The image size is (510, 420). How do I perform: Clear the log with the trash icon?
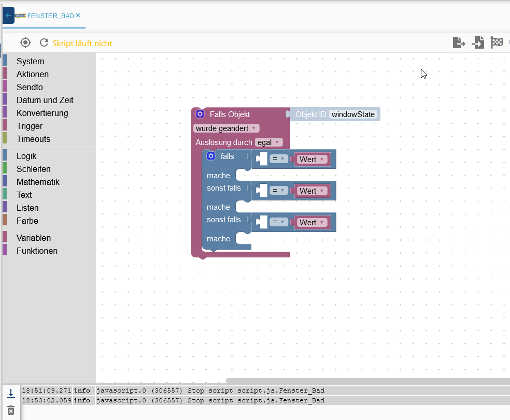pyautogui.click(x=11, y=410)
